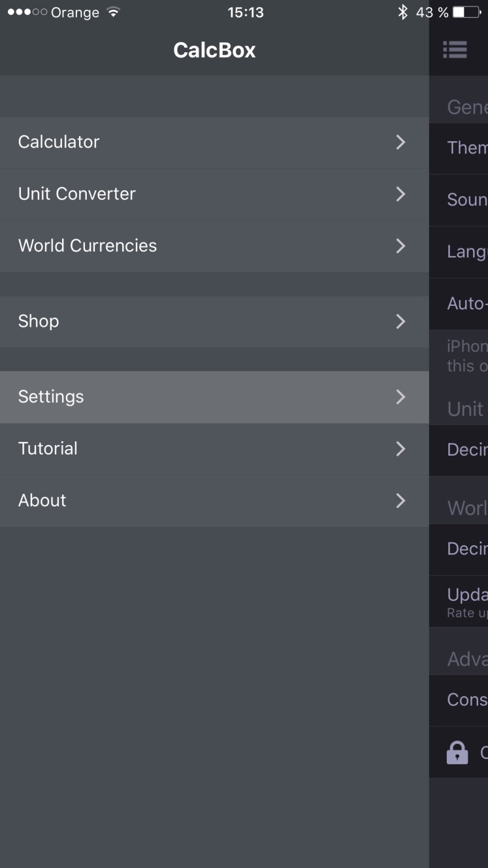Open the Unit Converter menu item
The image size is (488, 868).
(214, 194)
